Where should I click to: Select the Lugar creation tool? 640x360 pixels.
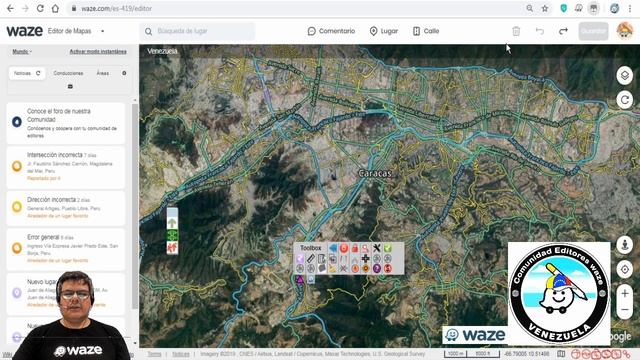[383, 31]
